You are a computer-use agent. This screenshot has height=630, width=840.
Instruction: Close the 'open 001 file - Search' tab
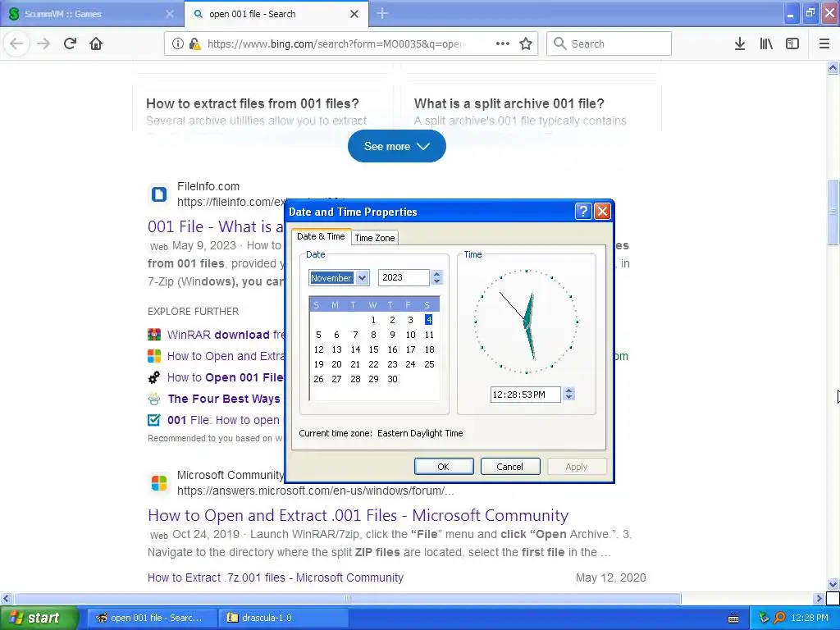click(x=354, y=14)
